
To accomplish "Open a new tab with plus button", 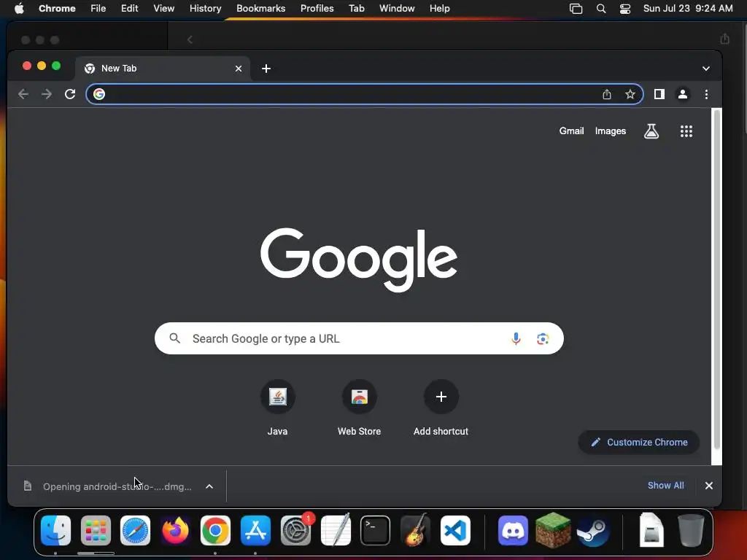I will 266,69.
